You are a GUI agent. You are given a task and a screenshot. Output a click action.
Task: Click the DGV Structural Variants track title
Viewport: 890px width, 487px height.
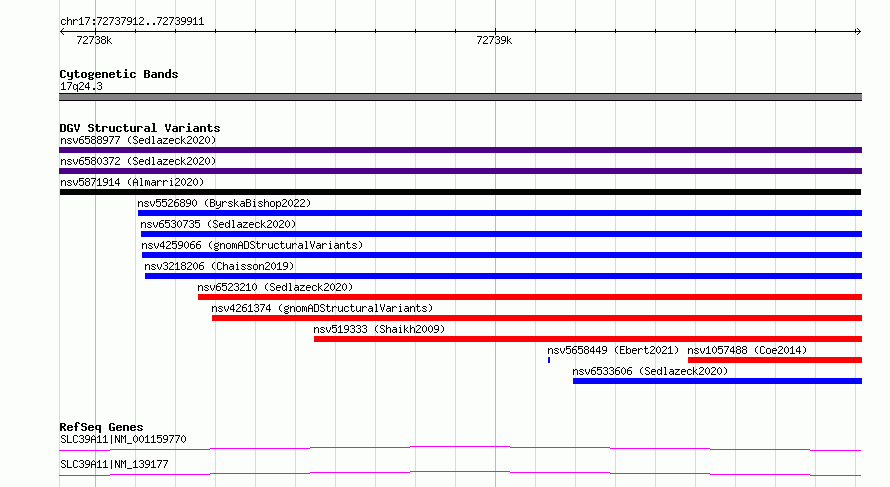(x=140, y=128)
